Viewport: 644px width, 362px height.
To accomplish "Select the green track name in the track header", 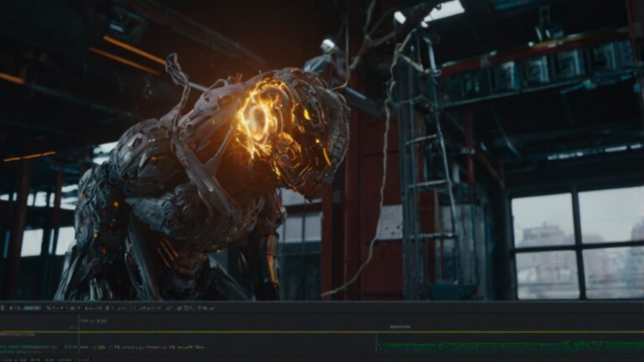I will (25, 346).
